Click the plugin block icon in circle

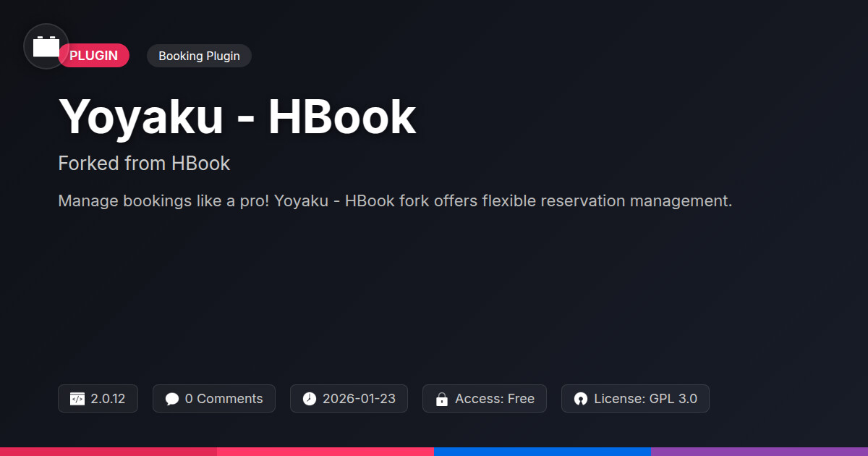(46, 46)
